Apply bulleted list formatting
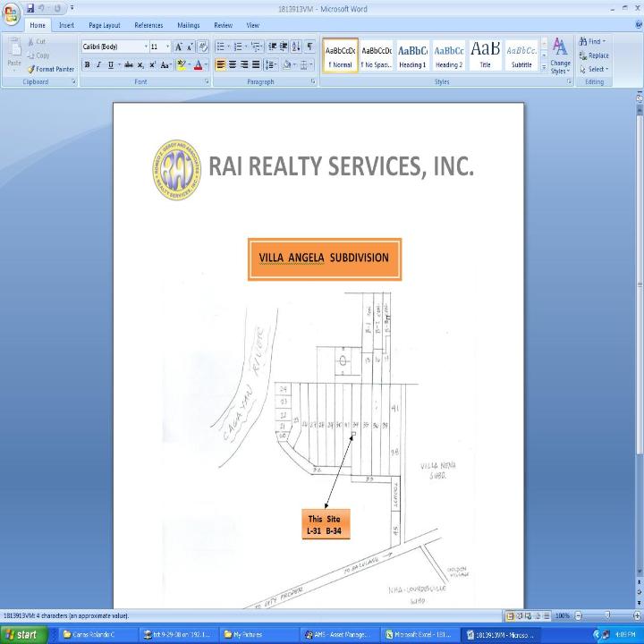This screenshot has height=644, width=644. coord(221,47)
